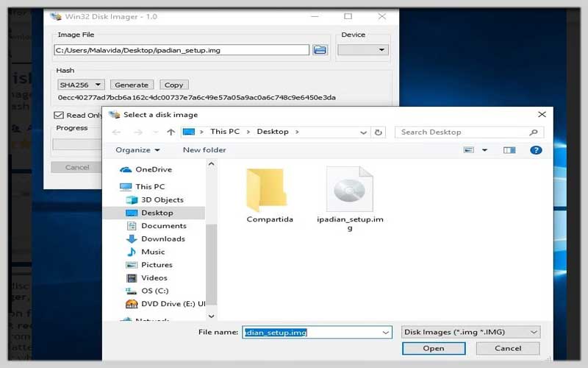
Task: Select OneDrive in the navigation pane
Action: click(146, 169)
